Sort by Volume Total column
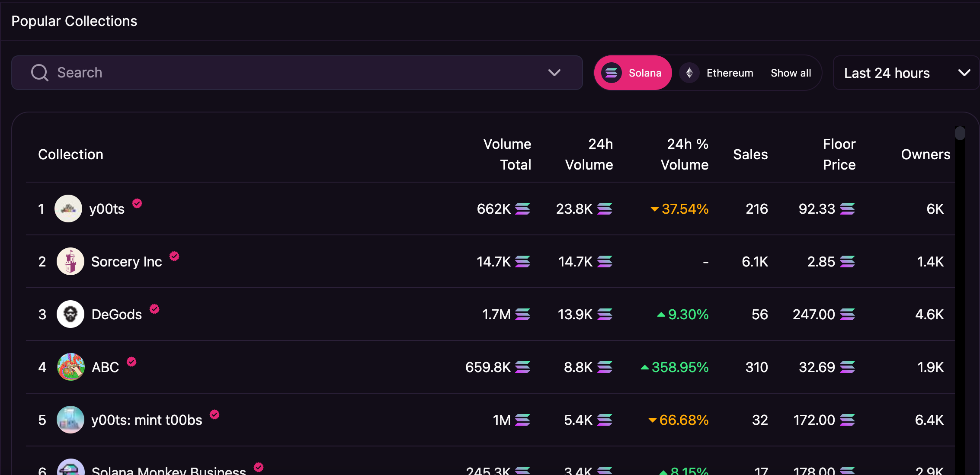 (507, 154)
